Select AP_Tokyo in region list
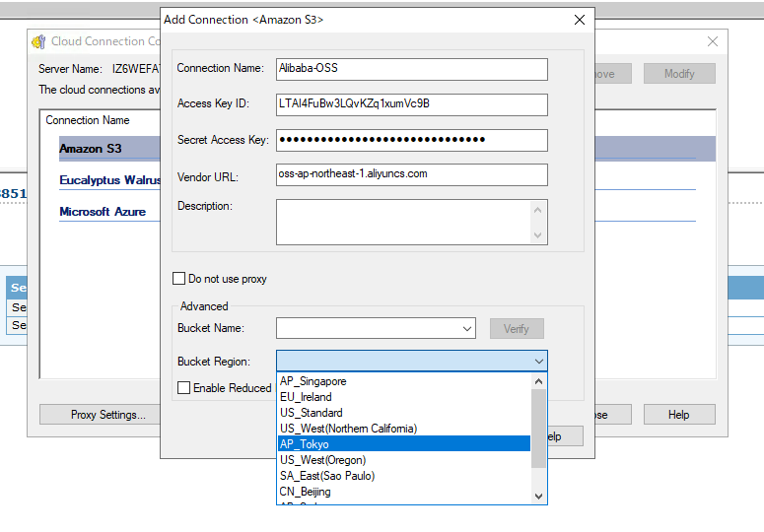This screenshot has width=764, height=532. click(x=404, y=444)
